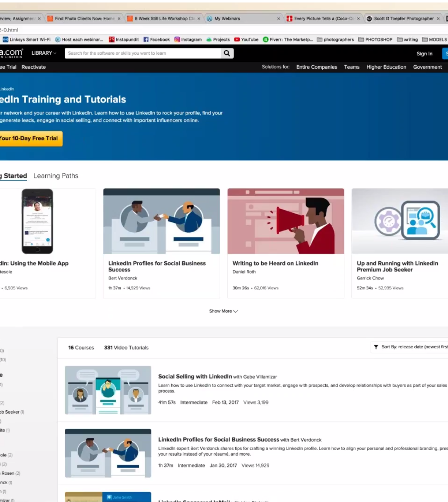Screen dimensions: 448x502
Task: Close the Find Photo Clients Now tab
Action: tap(119, 19)
